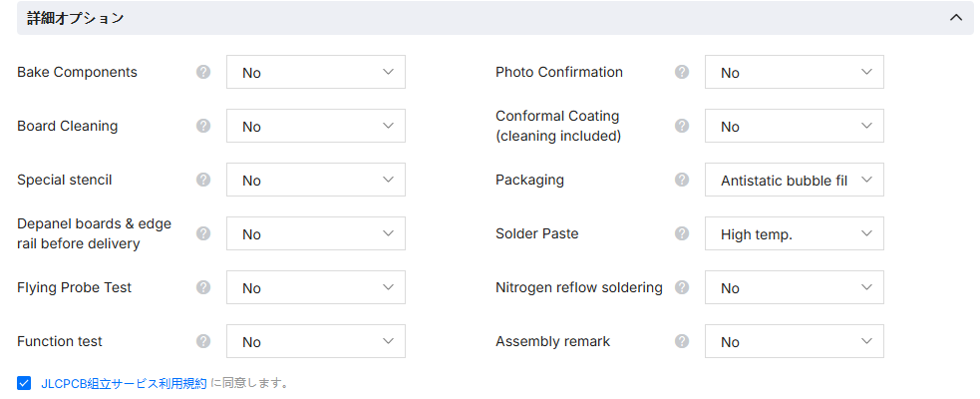This screenshot has height=399, width=980.
Task: Open the Assembly remark dropdown
Action: click(x=795, y=341)
